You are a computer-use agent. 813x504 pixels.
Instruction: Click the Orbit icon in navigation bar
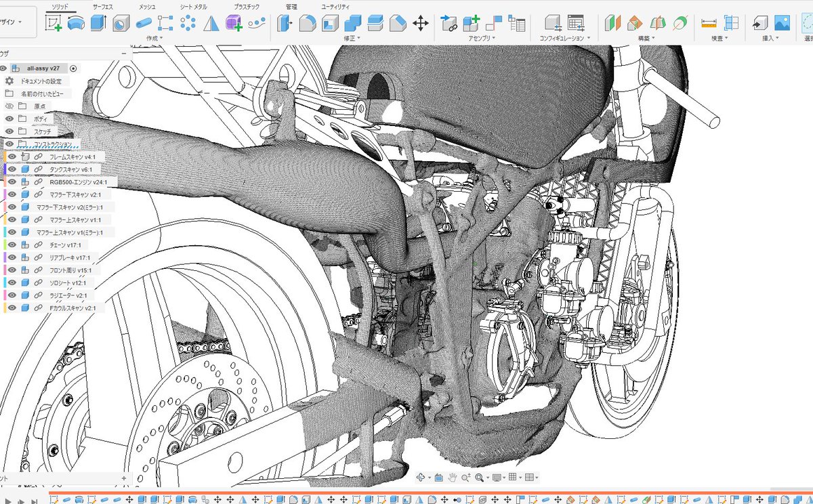pyautogui.click(x=422, y=478)
